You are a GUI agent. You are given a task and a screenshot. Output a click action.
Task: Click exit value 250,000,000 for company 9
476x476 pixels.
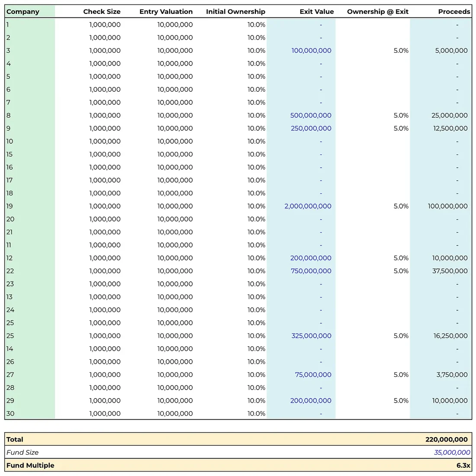(x=311, y=129)
